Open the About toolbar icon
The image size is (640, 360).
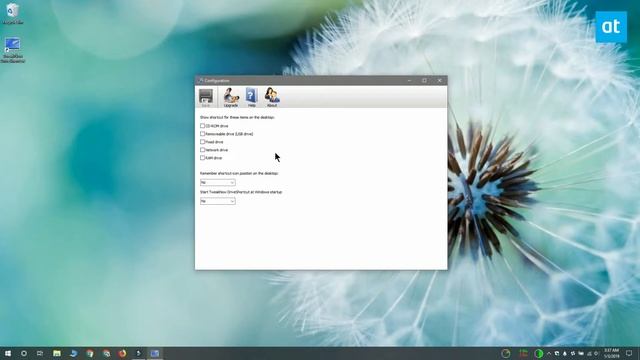click(x=272, y=98)
